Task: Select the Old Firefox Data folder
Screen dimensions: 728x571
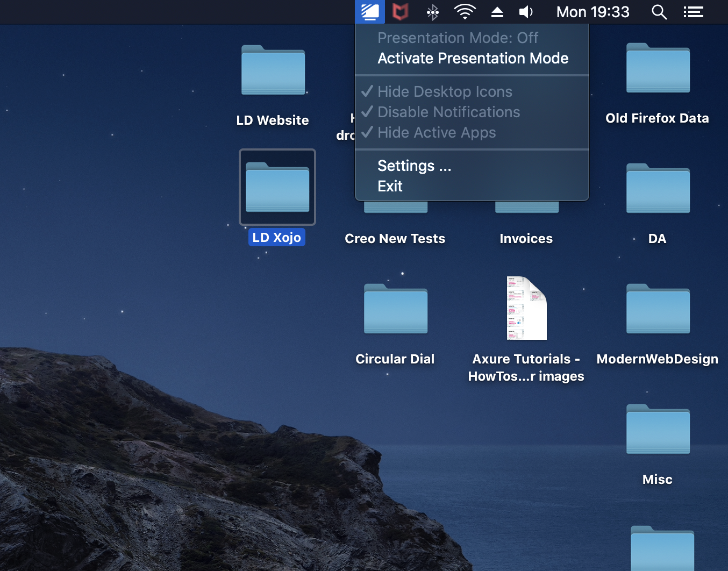Action: point(658,69)
